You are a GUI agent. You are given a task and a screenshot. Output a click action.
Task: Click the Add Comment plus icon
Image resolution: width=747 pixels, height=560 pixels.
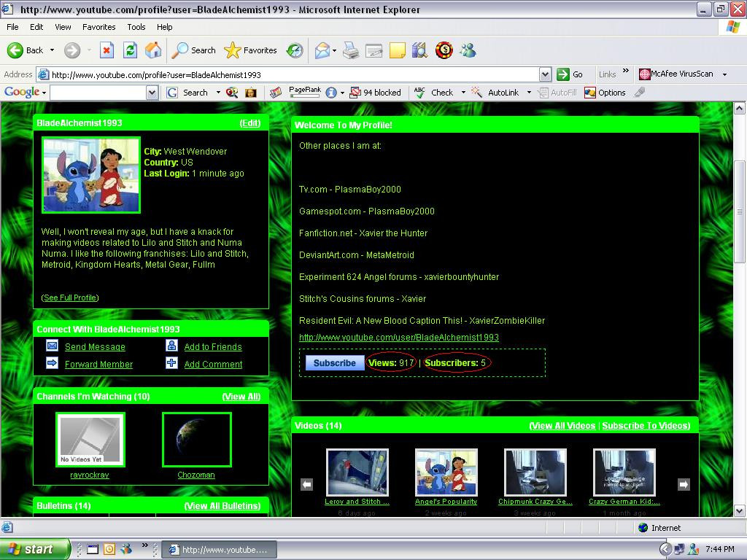[171, 363]
